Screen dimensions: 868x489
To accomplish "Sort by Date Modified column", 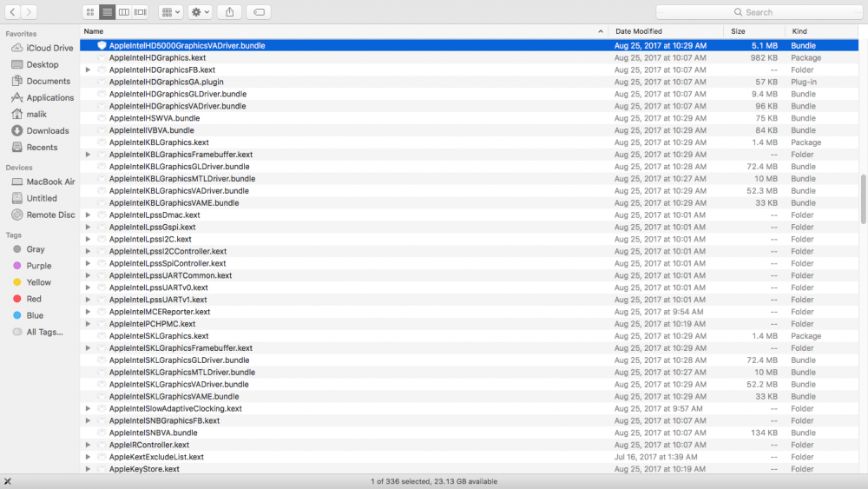I will click(666, 31).
